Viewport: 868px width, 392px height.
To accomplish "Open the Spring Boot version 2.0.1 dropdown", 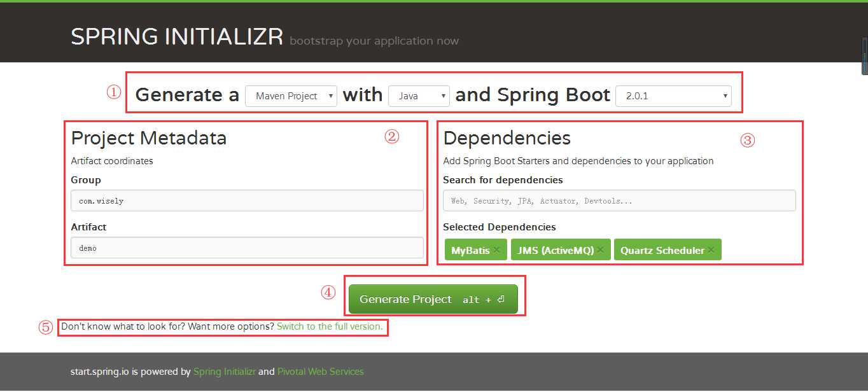I will coord(673,96).
